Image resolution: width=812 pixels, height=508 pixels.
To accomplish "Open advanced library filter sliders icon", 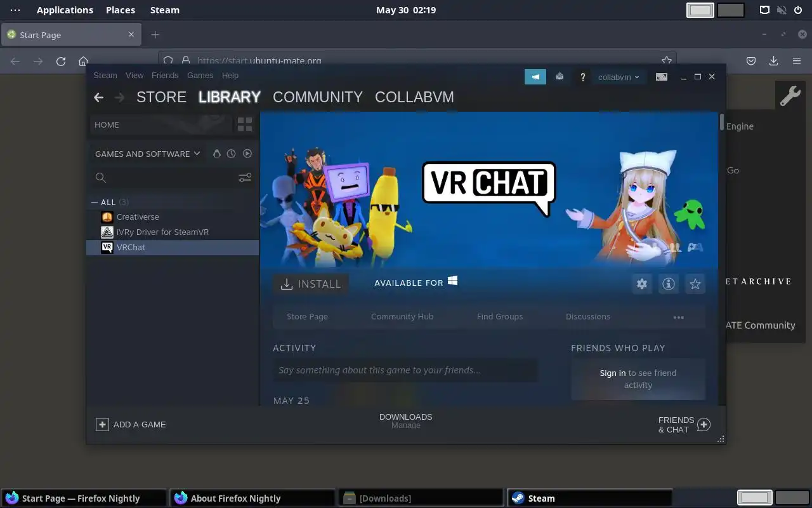I will point(245,178).
